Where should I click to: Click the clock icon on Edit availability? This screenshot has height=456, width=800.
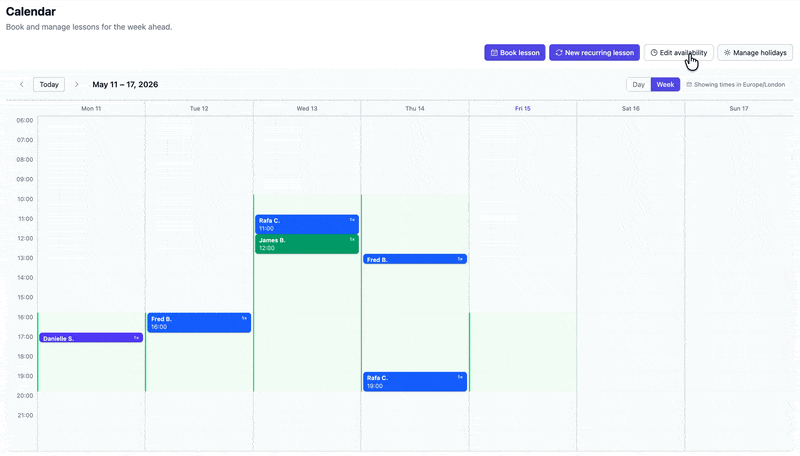(654, 53)
